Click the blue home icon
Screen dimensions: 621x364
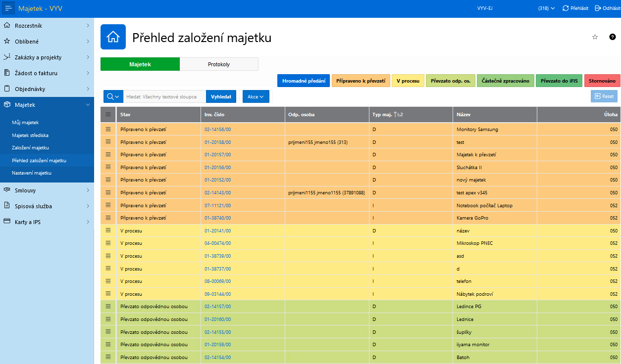click(x=113, y=37)
